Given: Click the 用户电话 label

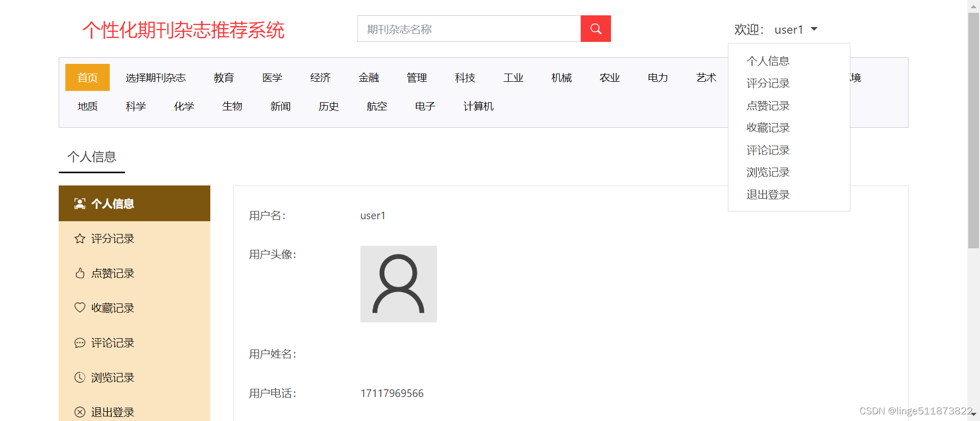Looking at the screenshot, I should 273,393.
